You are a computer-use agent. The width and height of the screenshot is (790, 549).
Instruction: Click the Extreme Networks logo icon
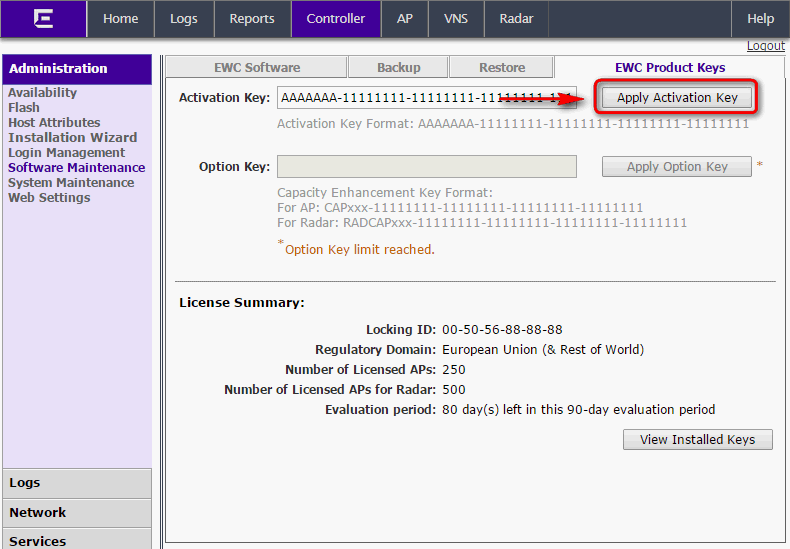[x=43, y=19]
